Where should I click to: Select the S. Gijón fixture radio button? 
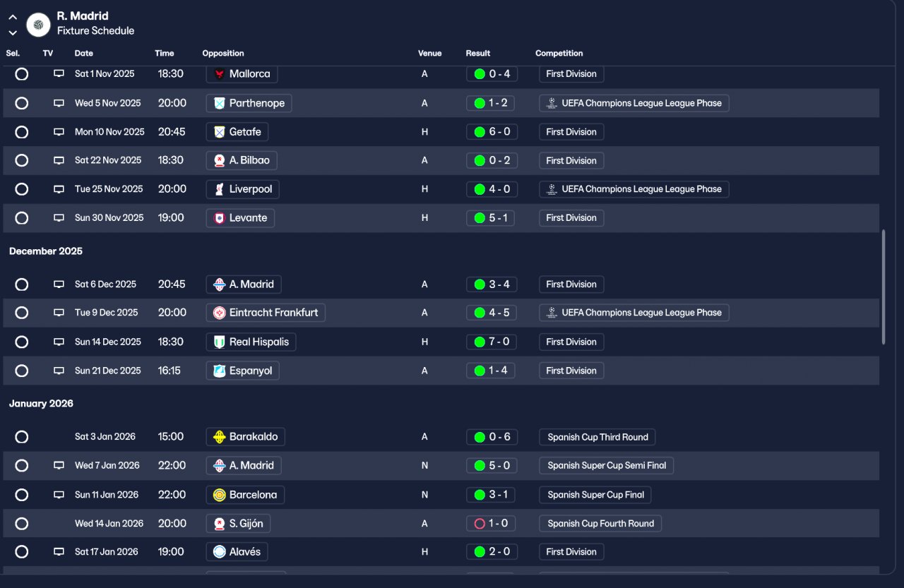(x=22, y=524)
